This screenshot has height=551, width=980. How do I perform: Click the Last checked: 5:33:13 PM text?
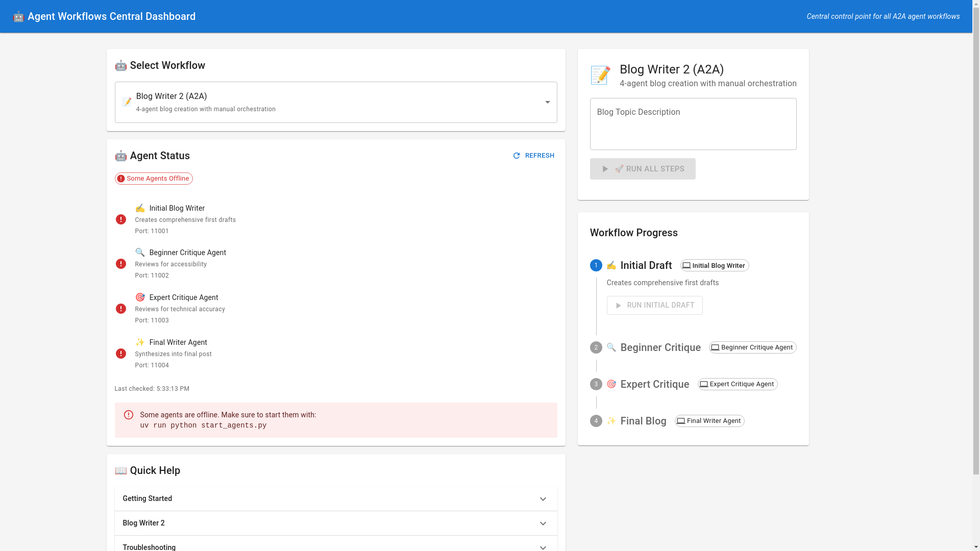tap(152, 389)
